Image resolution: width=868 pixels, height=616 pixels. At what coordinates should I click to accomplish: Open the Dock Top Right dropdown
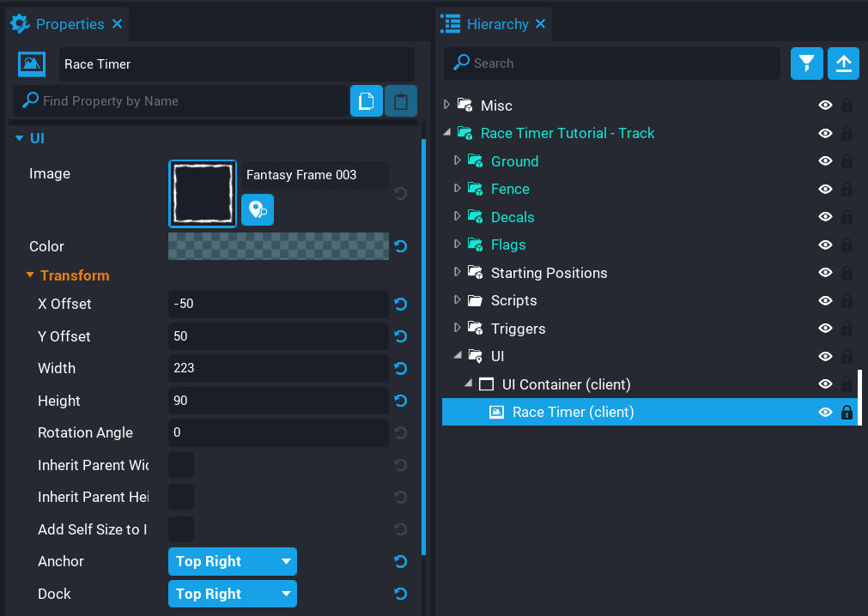click(233, 594)
